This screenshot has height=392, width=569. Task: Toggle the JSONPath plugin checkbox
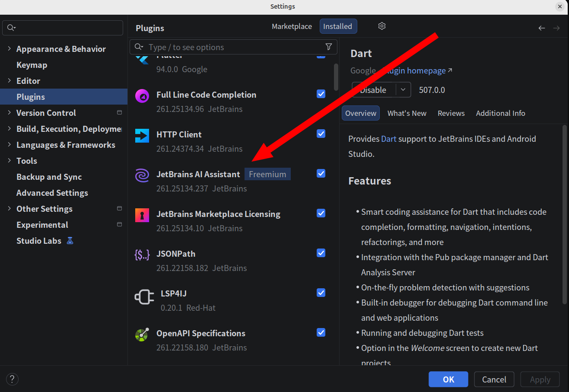pos(321,253)
